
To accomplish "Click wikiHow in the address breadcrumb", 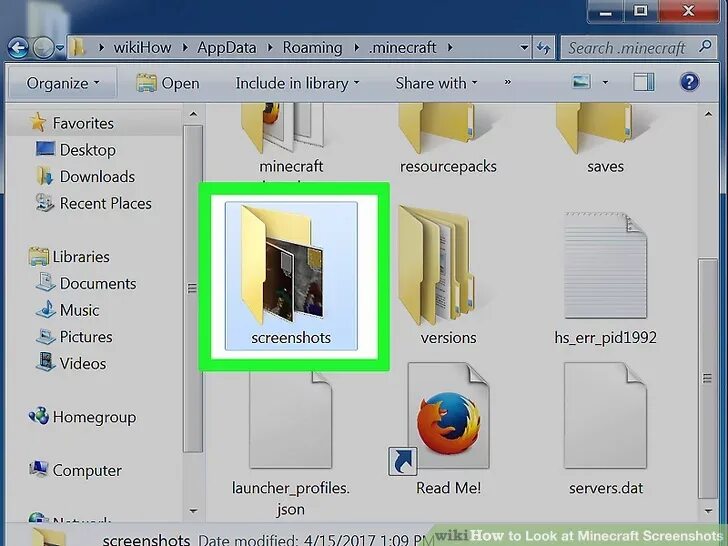I will click(x=142, y=47).
